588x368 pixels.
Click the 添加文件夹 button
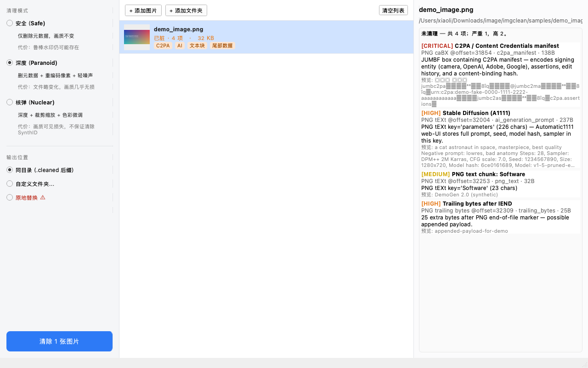186,11
